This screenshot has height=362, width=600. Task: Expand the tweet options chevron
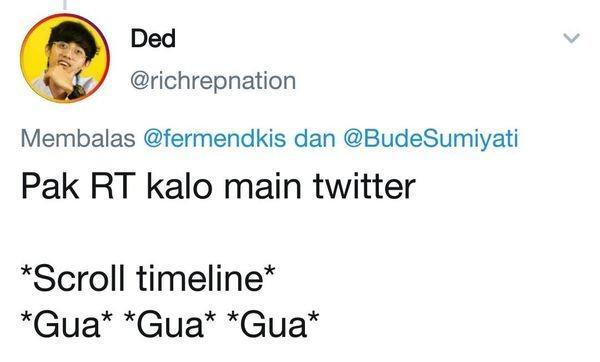[x=572, y=38]
